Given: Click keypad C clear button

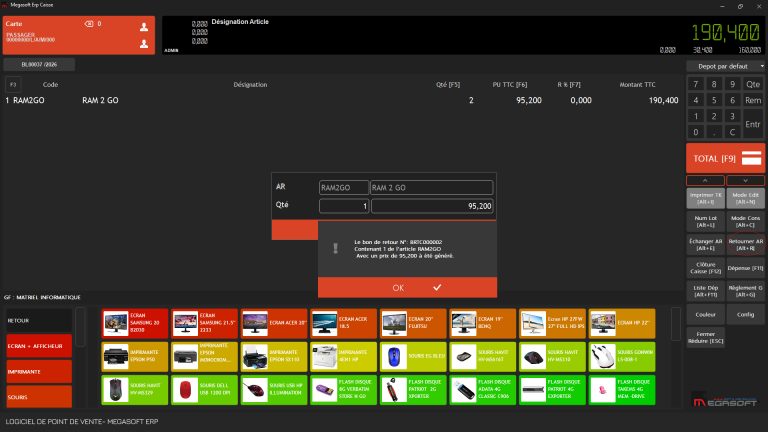Looking at the screenshot, I should [732, 132].
